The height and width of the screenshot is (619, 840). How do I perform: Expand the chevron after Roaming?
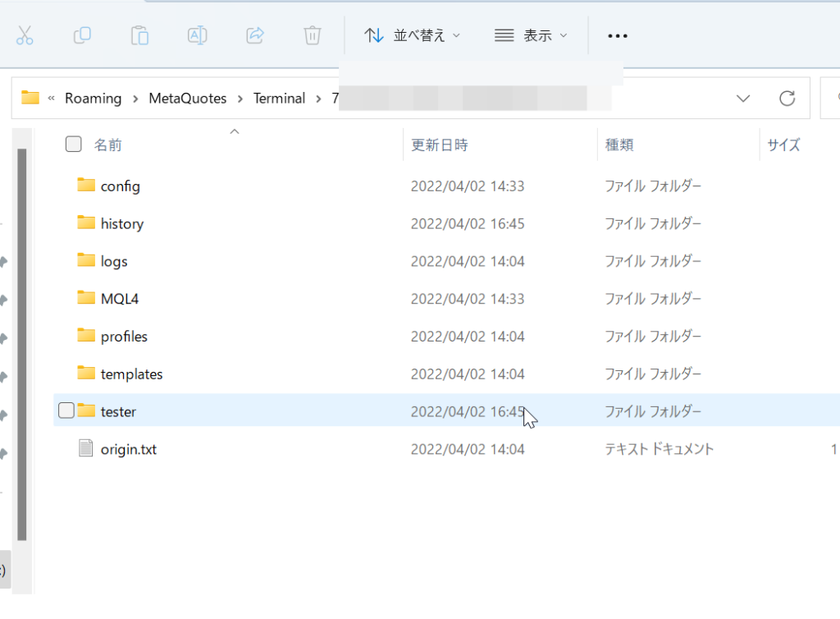coord(135,99)
